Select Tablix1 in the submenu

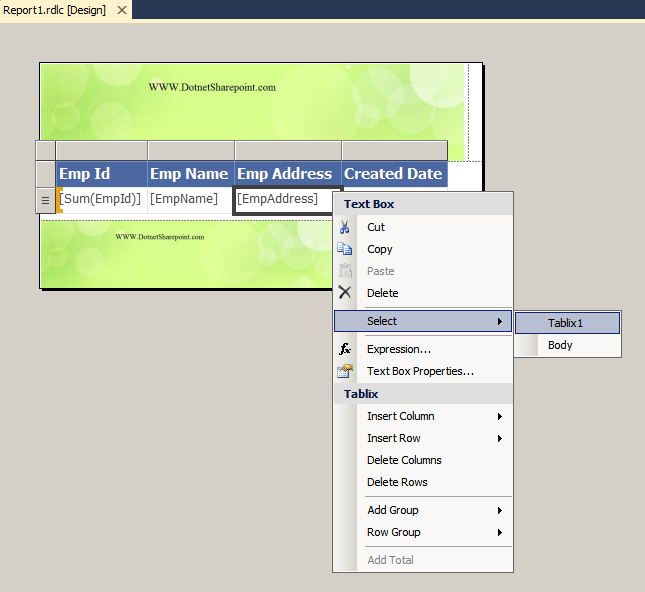coord(567,323)
